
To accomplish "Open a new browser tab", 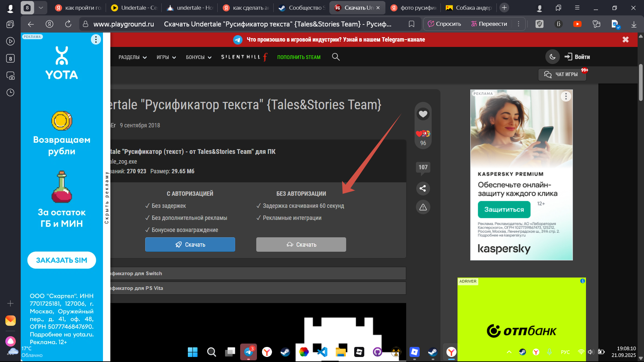I will pos(504,8).
